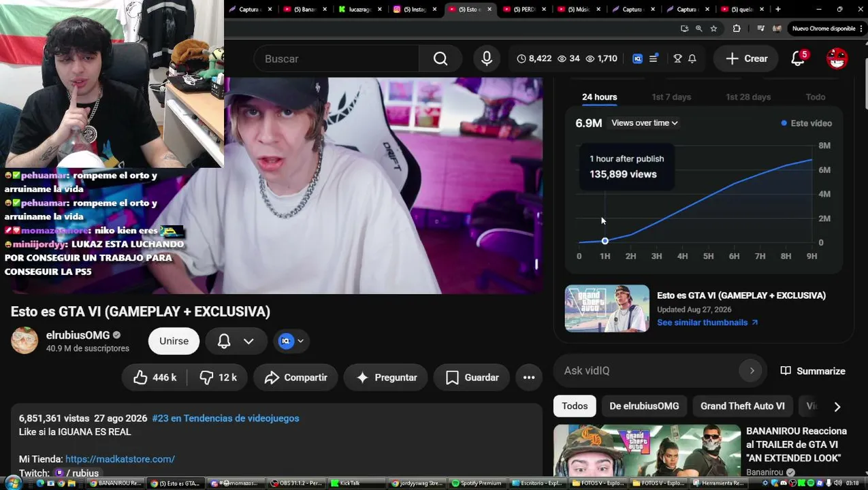Open YouTube notifications bell with 5 badge
This screenshot has width=868, height=490.
(x=798, y=59)
